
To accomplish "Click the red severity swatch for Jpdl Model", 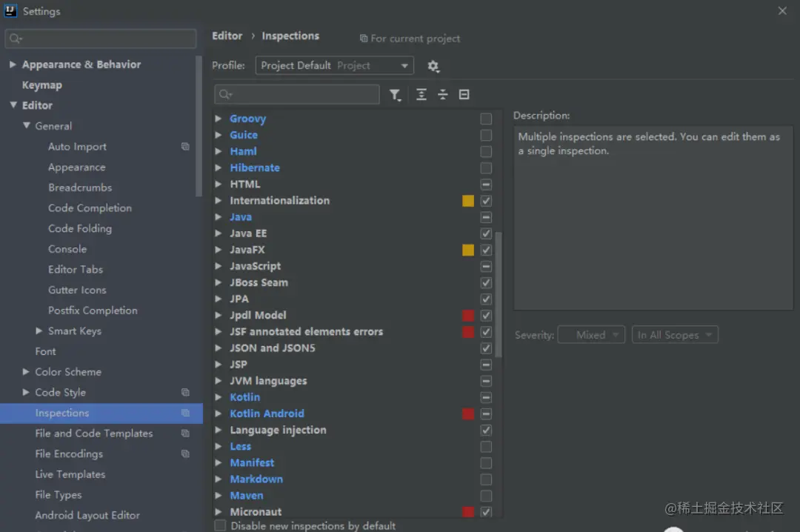I will [x=468, y=316].
